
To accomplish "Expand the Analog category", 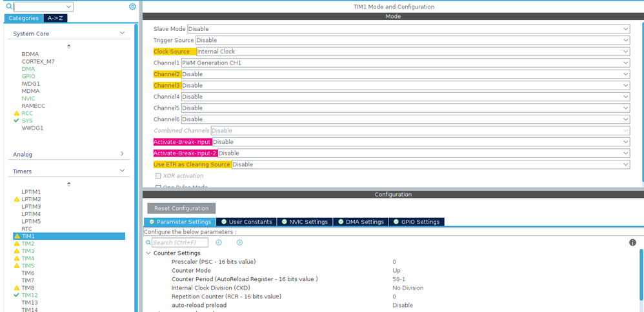I will pyautogui.click(x=122, y=154).
